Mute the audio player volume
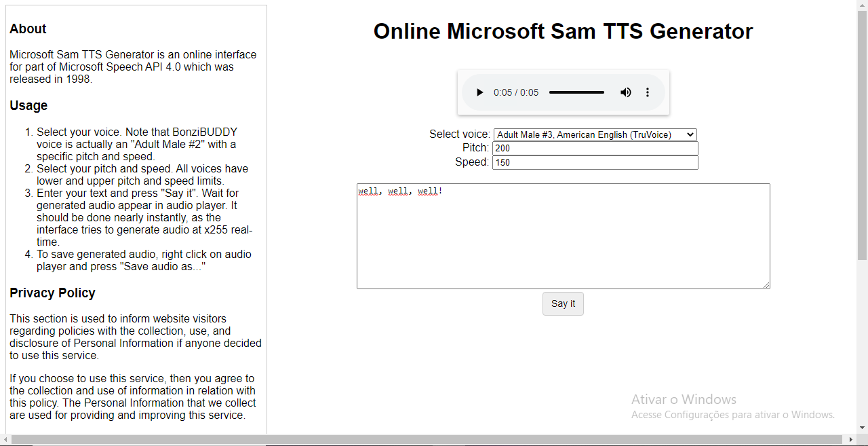The height and width of the screenshot is (446, 868). [x=626, y=92]
